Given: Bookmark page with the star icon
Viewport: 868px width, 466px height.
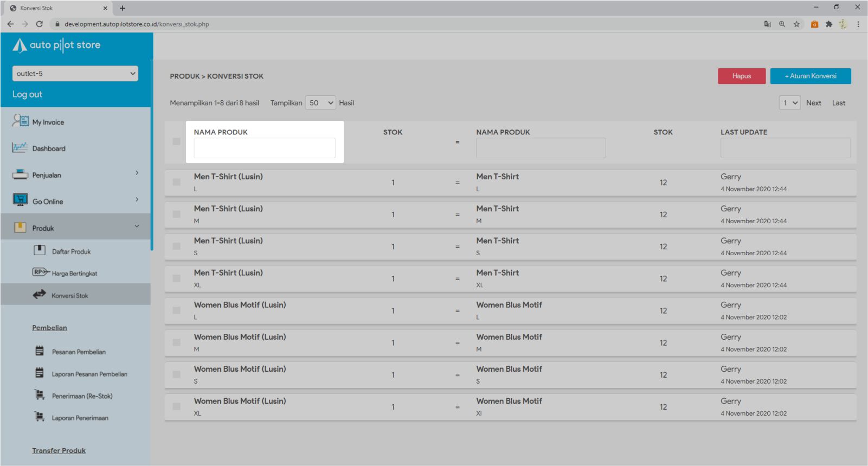Looking at the screenshot, I should coord(796,24).
